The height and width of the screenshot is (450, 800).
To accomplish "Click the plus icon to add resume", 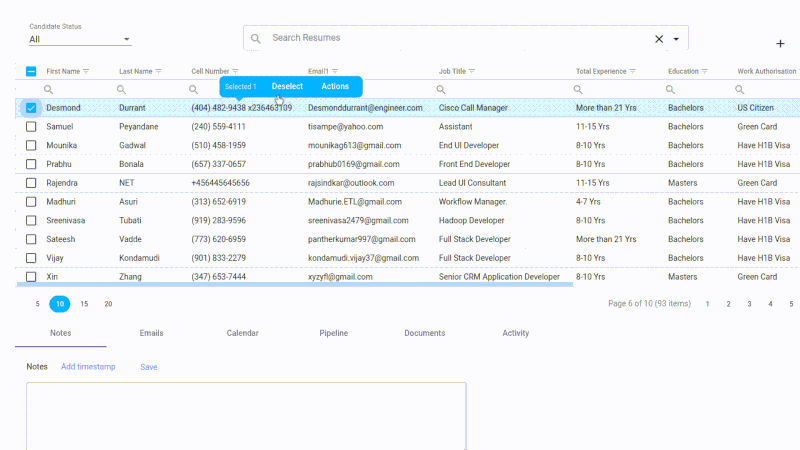I will (780, 44).
